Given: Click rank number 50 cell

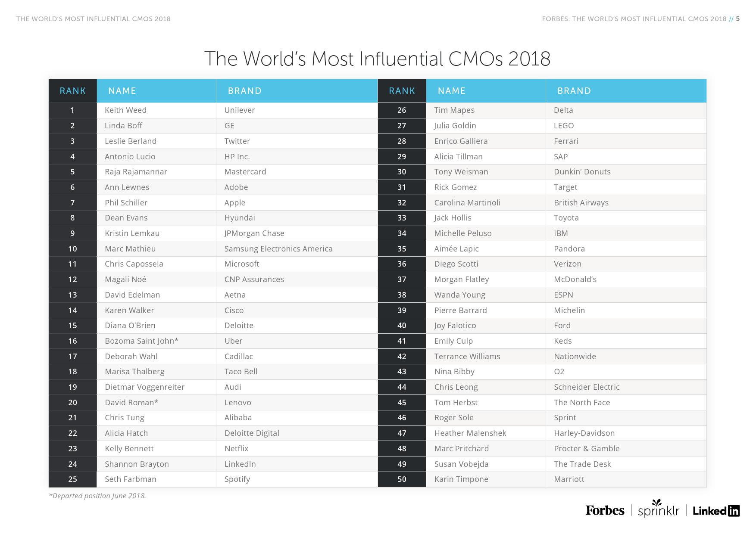Looking at the screenshot, I should (402, 479).
